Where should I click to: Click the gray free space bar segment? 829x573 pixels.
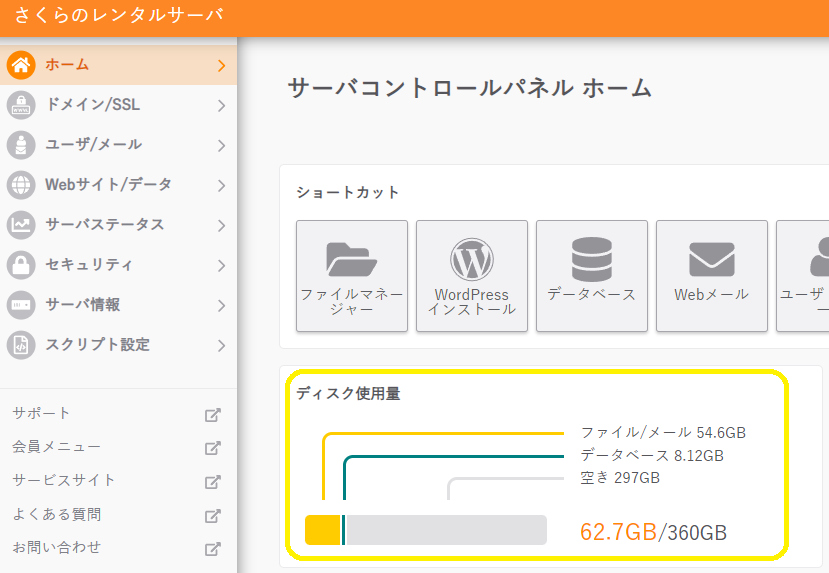coord(446,530)
